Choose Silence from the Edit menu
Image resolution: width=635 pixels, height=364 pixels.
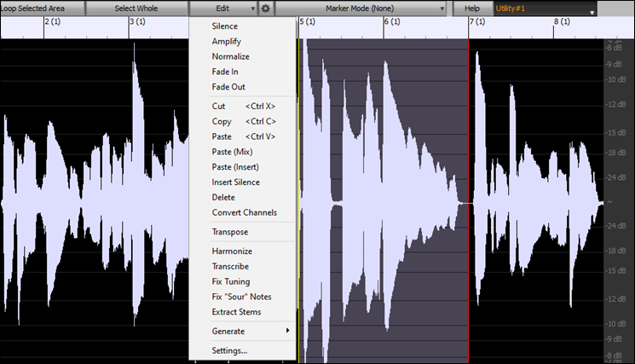(x=225, y=26)
